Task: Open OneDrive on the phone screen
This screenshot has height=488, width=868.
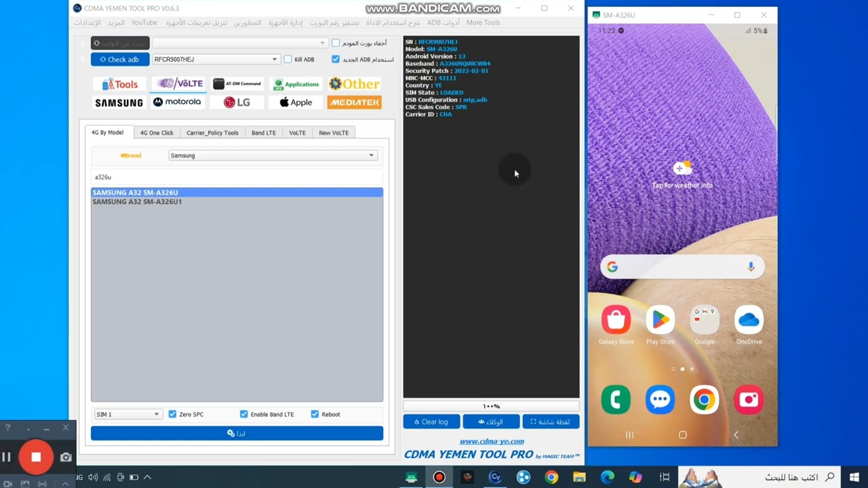Action: click(x=749, y=320)
